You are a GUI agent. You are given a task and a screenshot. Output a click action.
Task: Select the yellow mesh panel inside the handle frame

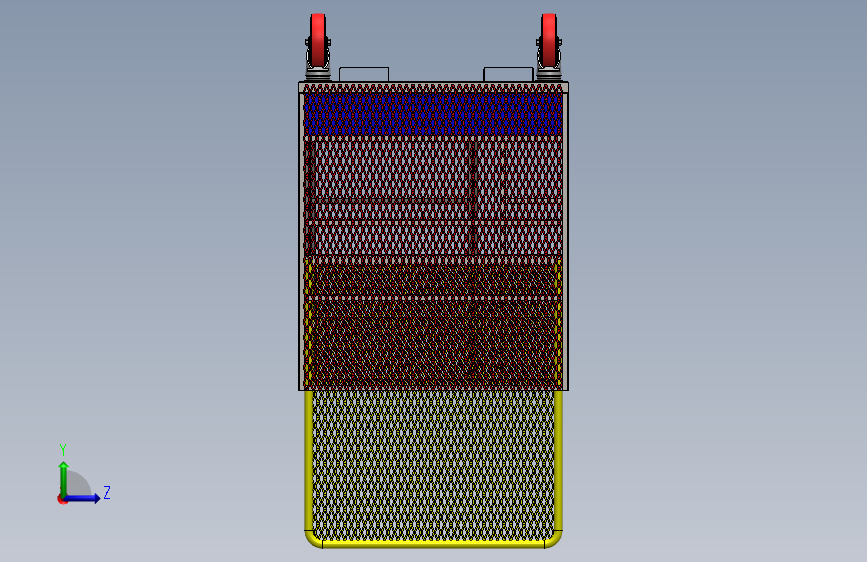click(x=433, y=465)
